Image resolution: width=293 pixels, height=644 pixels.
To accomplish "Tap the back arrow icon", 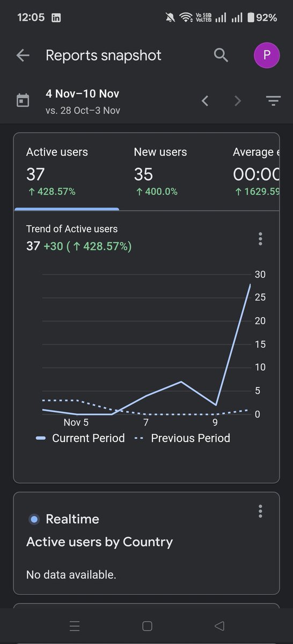I will [x=23, y=55].
